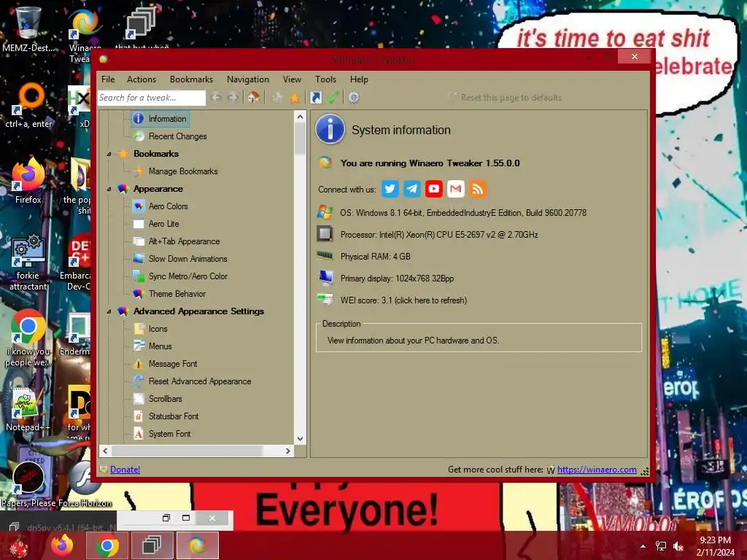Click Reset this page to defaults
Viewport: 747px width, 560px height.
[505, 98]
